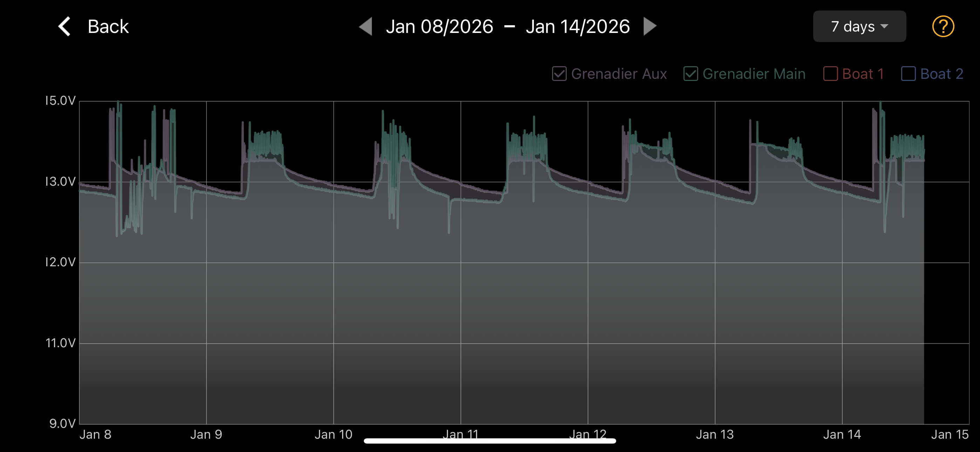980x452 pixels.
Task: Tap the Boat 1 legend label
Action: coord(863,74)
